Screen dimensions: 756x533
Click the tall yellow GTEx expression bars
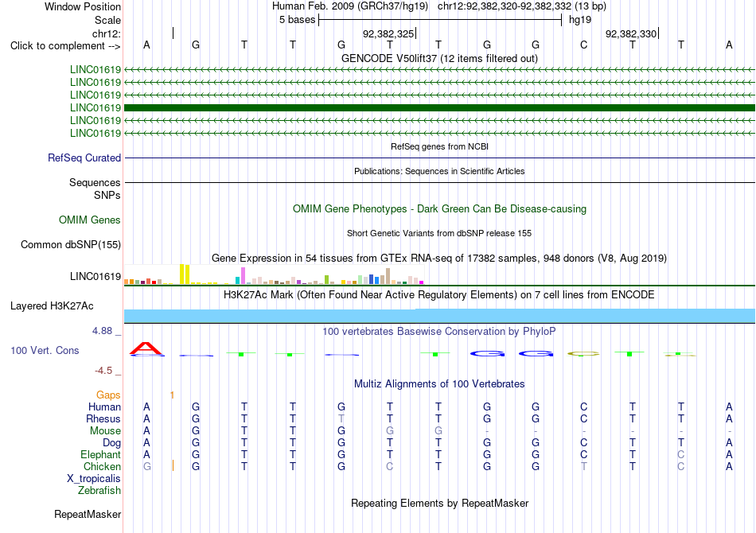185,274
